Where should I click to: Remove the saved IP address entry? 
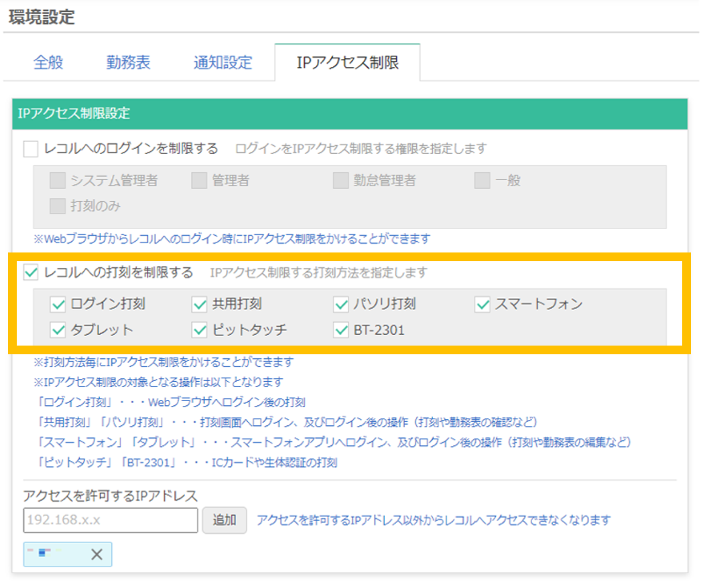click(x=97, y=554)
